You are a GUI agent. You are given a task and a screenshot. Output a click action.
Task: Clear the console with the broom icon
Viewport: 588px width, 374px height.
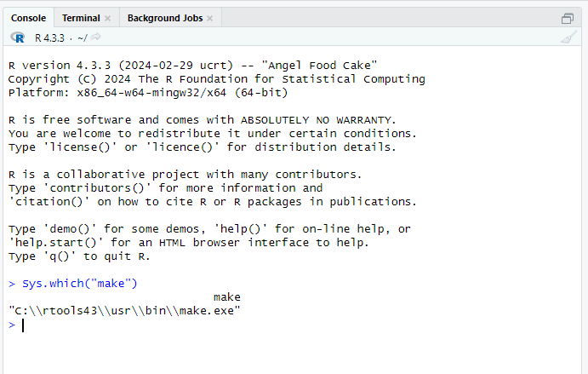(x=568, y=37)
